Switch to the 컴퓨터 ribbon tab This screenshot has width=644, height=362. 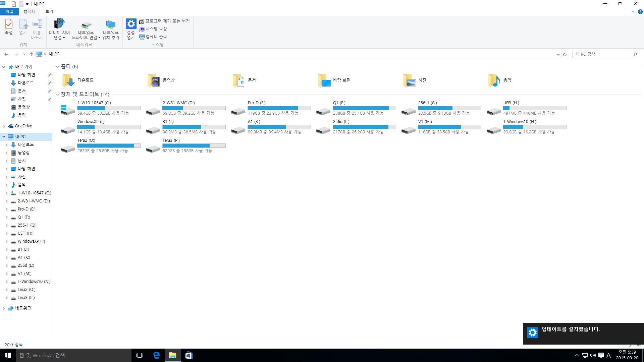(30, 11)
